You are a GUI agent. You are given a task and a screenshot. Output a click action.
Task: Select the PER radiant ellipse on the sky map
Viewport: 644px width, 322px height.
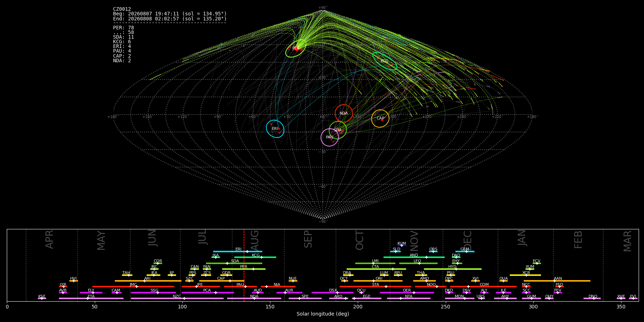pyautogui.click(x=296, y=49)
